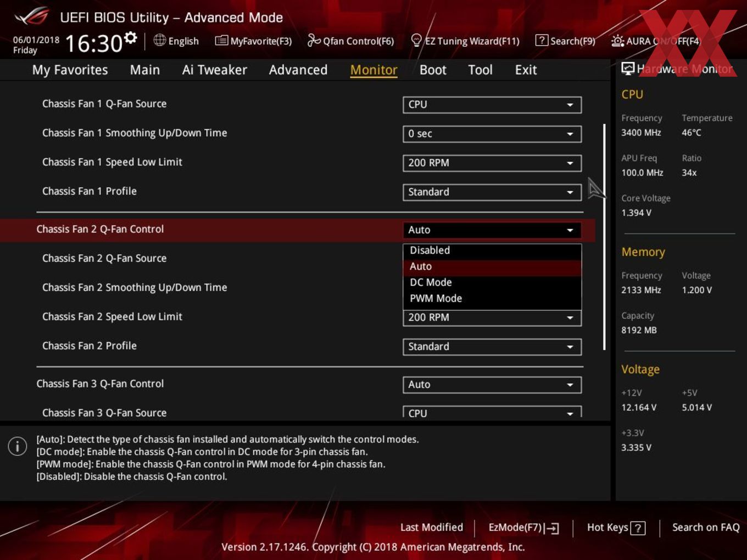Click the +3.3V reading 3.335 V
The width and height of the screenshot is (747, 560).
[636, 447]
